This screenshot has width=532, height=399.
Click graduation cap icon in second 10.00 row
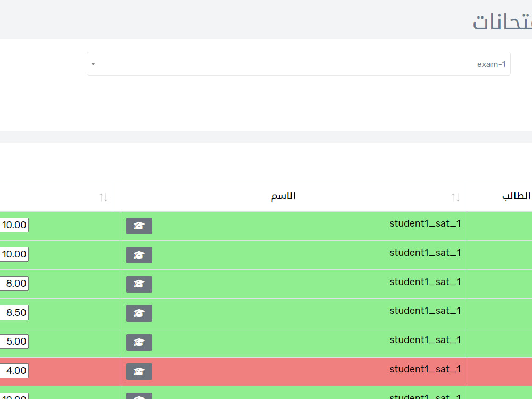pos(139,255)
